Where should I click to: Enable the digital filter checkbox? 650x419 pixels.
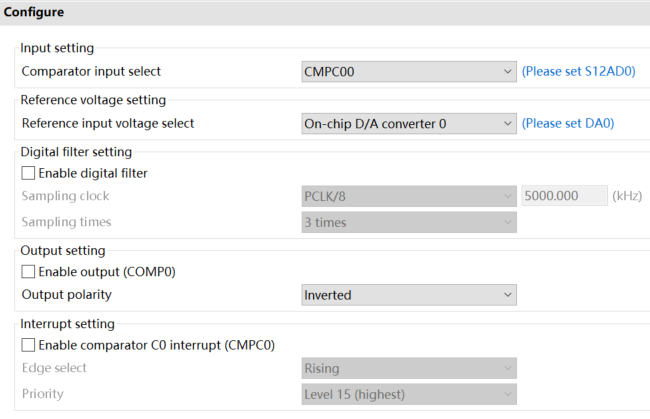tap(28, 173)
